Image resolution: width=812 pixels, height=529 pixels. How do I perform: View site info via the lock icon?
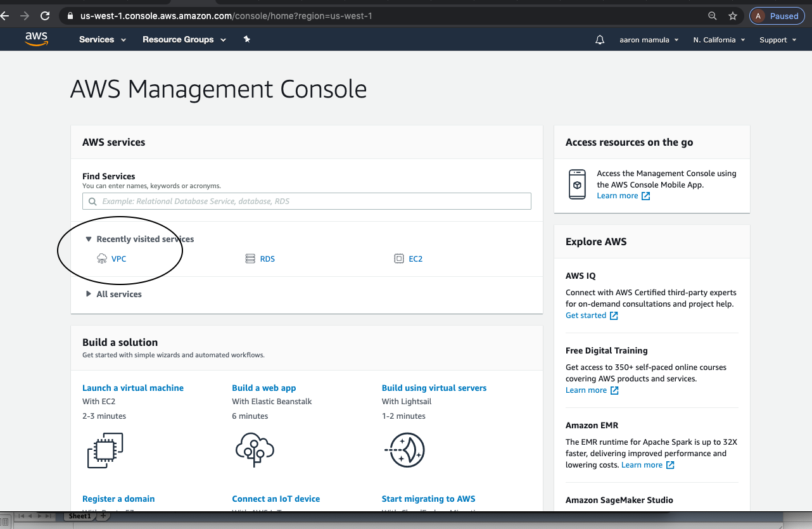(x=69, y=16)
